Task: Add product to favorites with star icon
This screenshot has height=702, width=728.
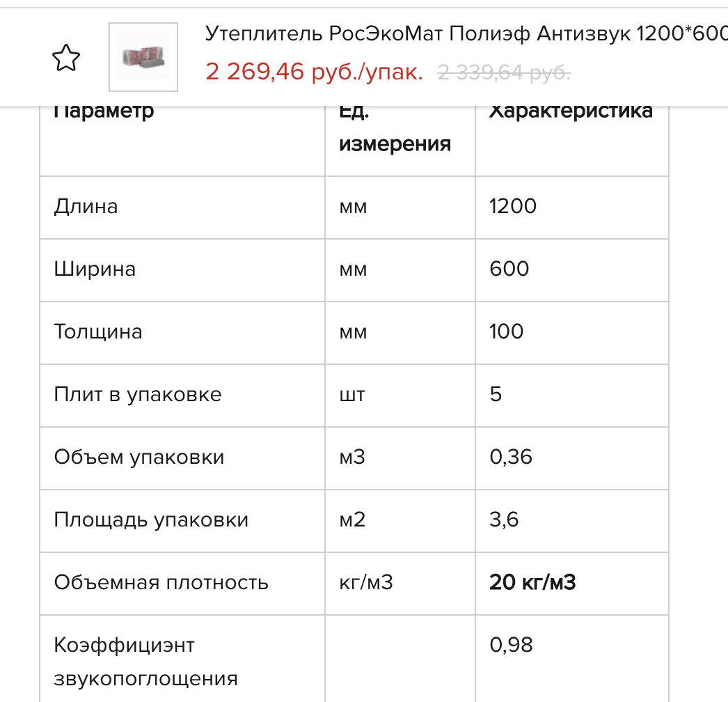Action: [x=66, y=58]
